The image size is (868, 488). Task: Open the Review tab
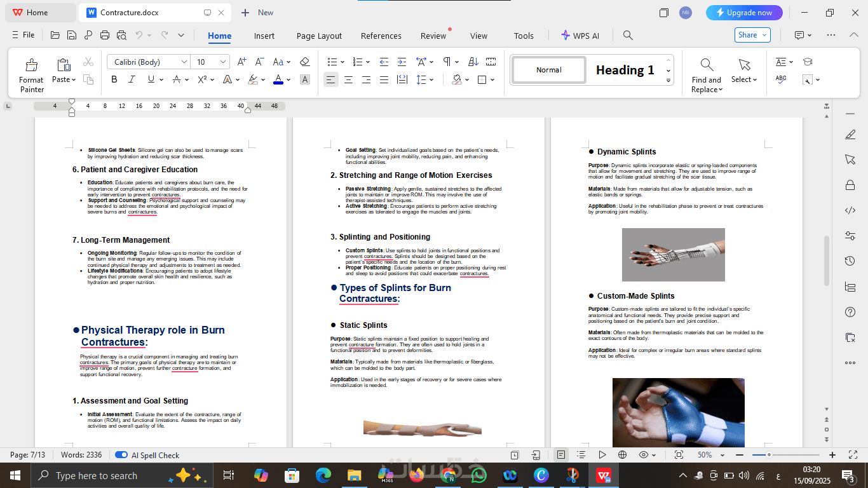(433, 36)
